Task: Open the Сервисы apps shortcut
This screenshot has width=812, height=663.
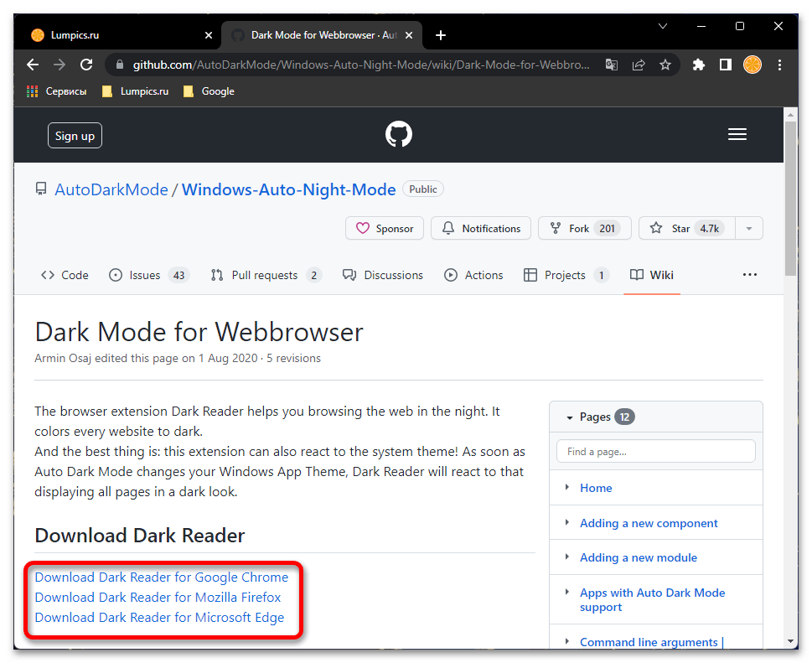Action: [56, 91]
